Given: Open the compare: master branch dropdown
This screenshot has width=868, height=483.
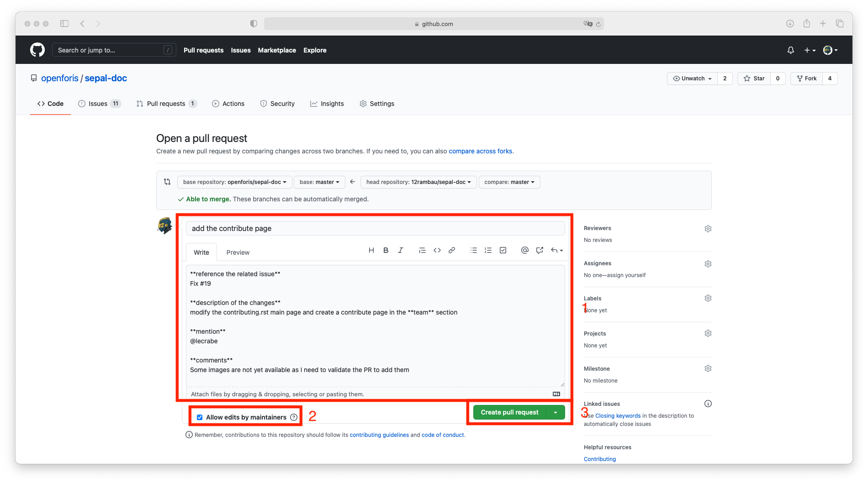Looking at the screenshot, I should (509, 182).
